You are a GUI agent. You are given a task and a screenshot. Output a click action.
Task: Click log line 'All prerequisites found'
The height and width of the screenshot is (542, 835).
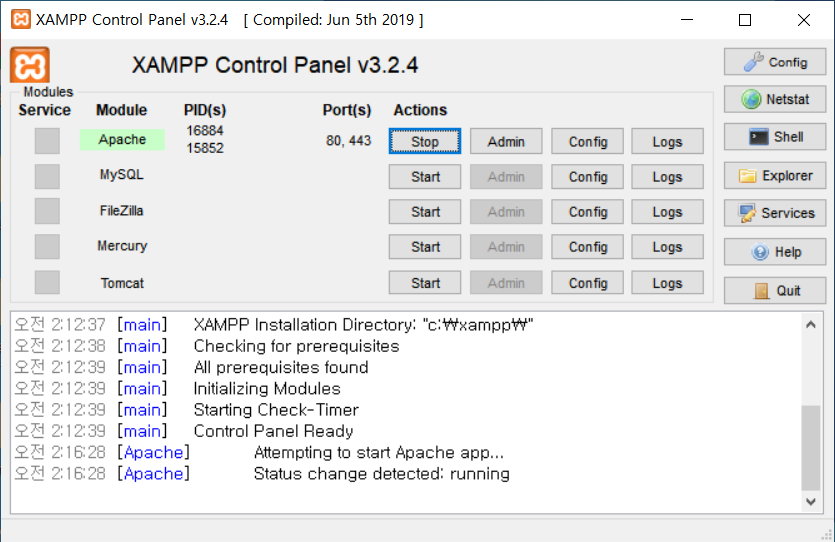tap(281, 367)
